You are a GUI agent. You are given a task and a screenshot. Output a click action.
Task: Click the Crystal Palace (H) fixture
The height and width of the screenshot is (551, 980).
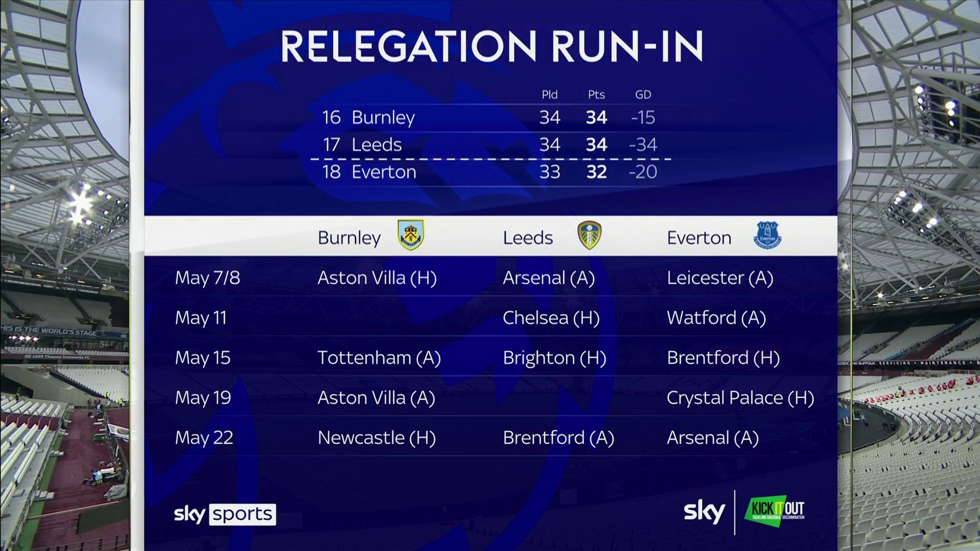pyautogui.click(x=740, y=398)
